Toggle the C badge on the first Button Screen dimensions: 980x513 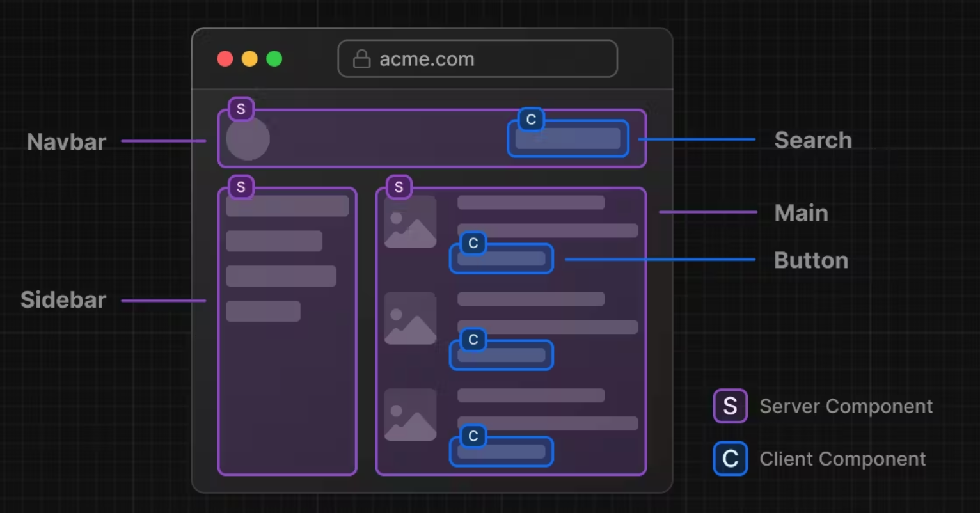click(x=473, y=244)
